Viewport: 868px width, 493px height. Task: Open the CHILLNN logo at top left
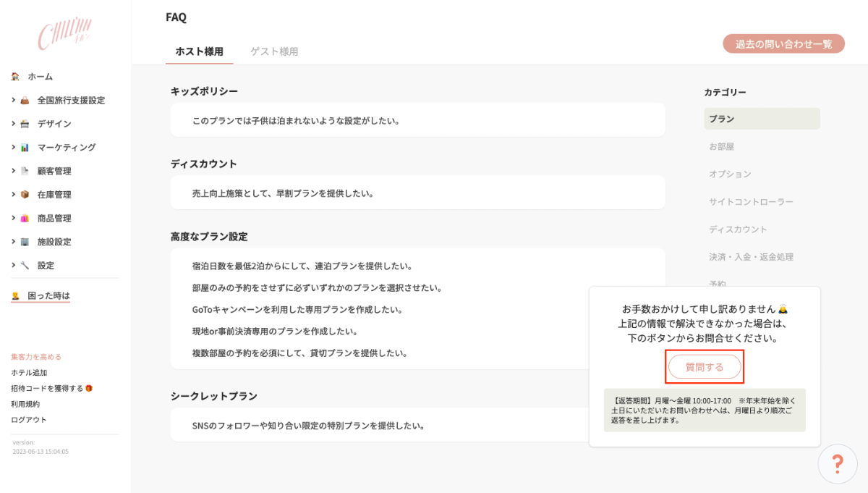tap(65, 35)
